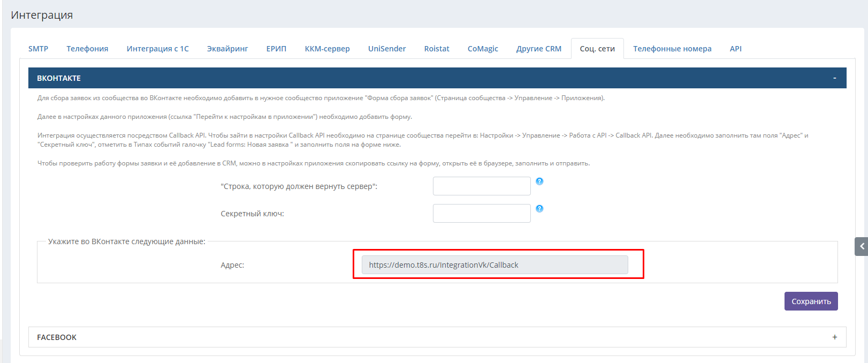868x363 pixels.
Task: Click the paragraph starting "Интеграция осуществляется посредством"
Action: coord(423,140)
